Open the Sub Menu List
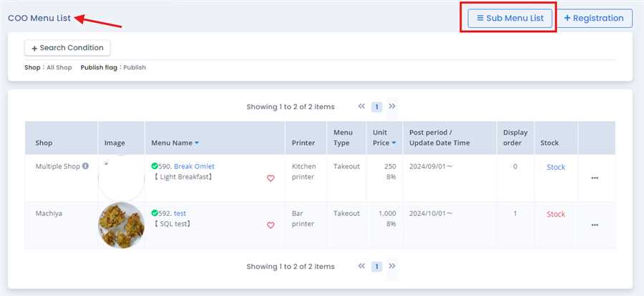 click(509, 19)
